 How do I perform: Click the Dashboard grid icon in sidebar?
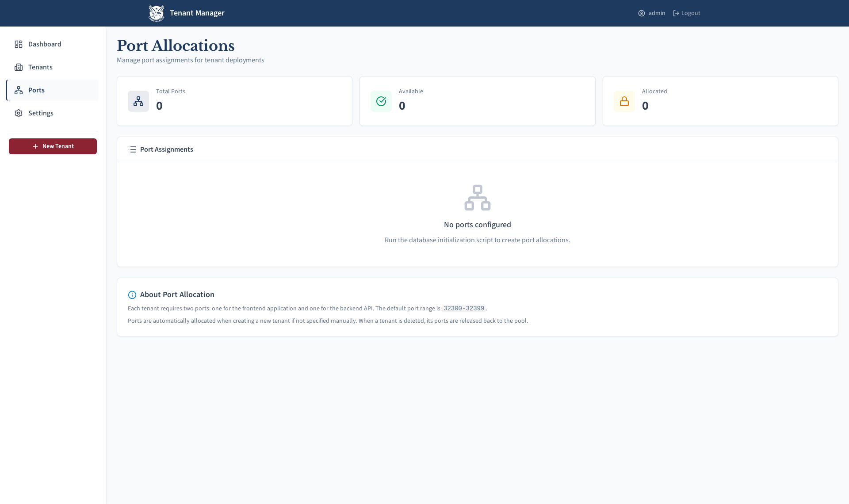(x=19, y=44)
